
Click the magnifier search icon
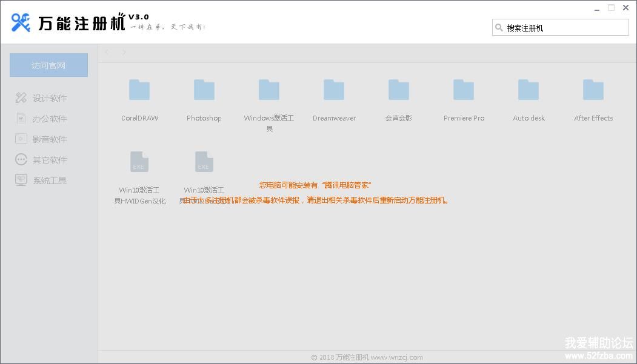pos(499,28)
